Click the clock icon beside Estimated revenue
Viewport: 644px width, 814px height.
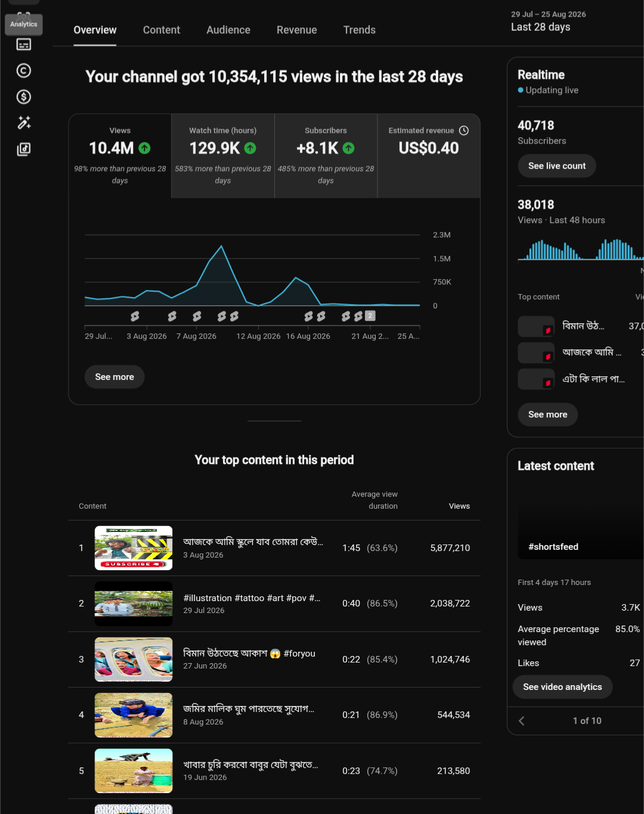click(x=464, y=131)
